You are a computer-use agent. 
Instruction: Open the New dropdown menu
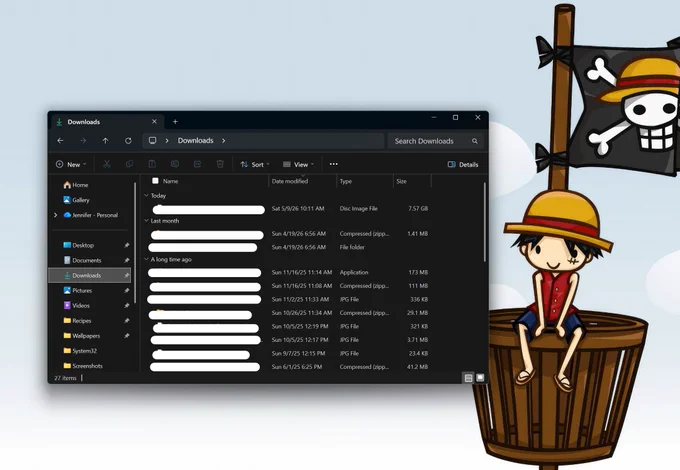pos(71,164)
